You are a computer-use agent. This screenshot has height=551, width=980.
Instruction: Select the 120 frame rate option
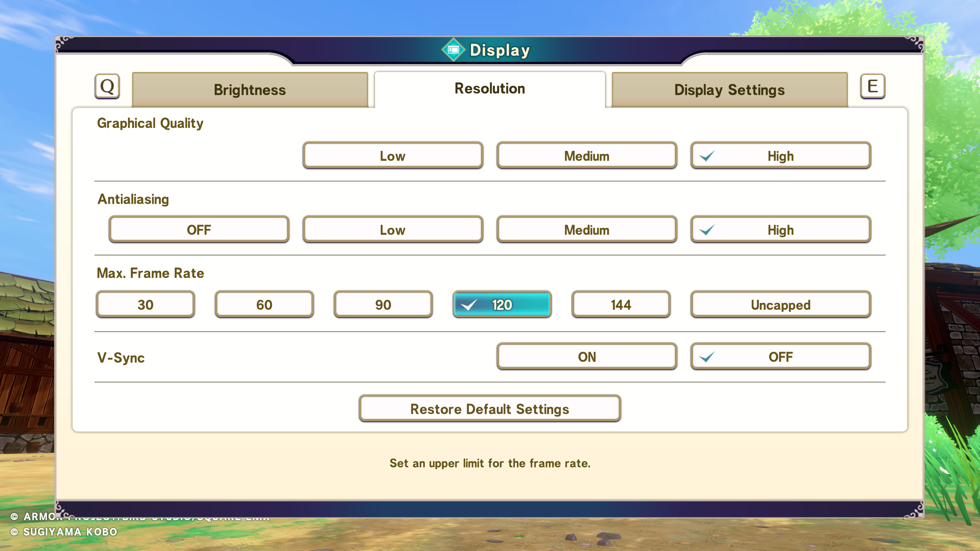502,304
